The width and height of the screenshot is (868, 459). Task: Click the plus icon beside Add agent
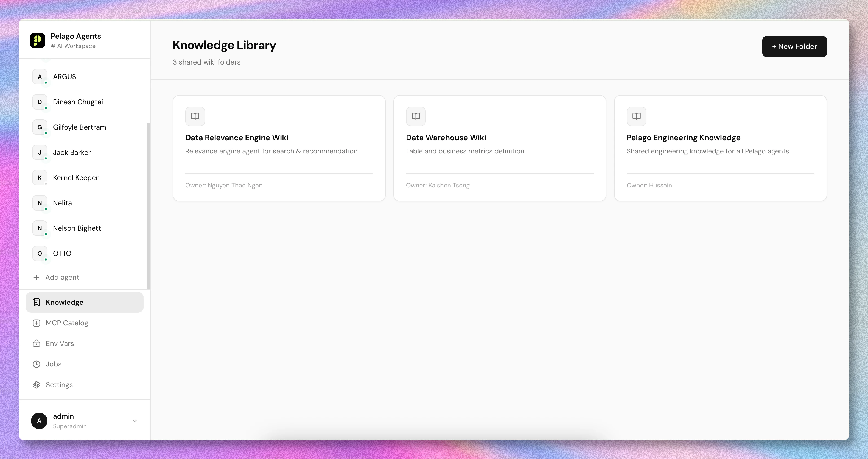pyautogui.click(x=37, y=277)
